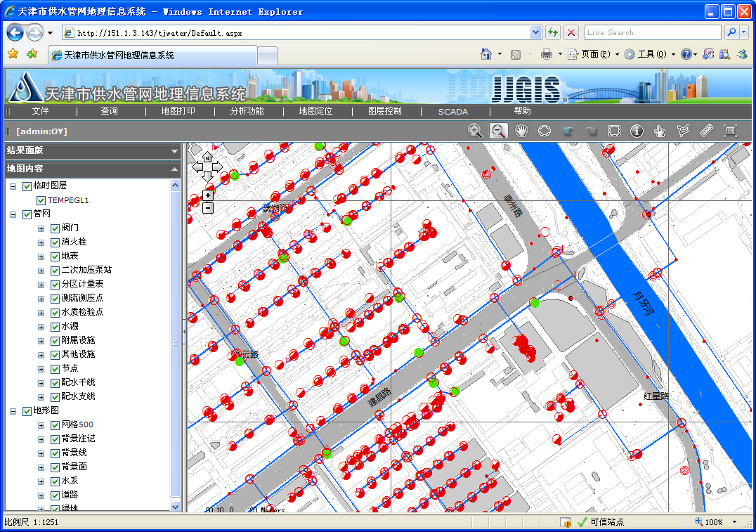The image size is (756, 532).
Task: Choose the rectangle selection tool
Action: click(614, 131)
